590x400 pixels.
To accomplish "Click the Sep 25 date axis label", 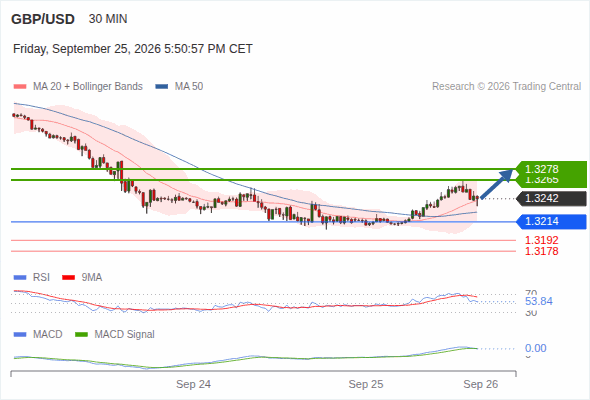I will point(366,384).
